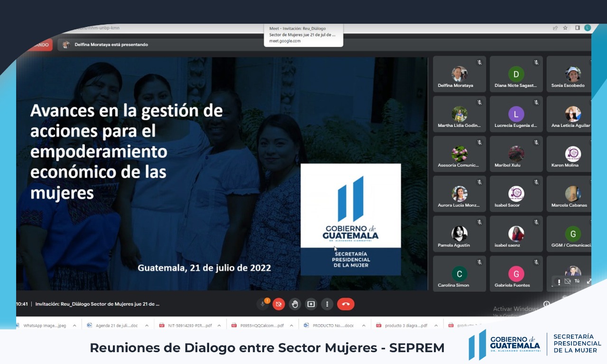Select Karen Molina participant tile
Image resolution: width=607 pixels, height=364 pixels.
(569, 154)
